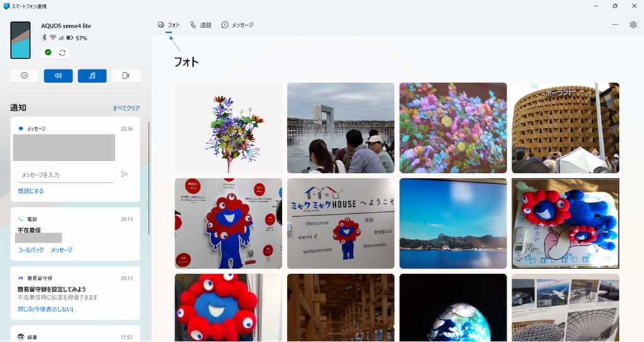Screen dimensions: 644x342
Task: Click the refresh sync icon under device name
Action: click(62, 53)
